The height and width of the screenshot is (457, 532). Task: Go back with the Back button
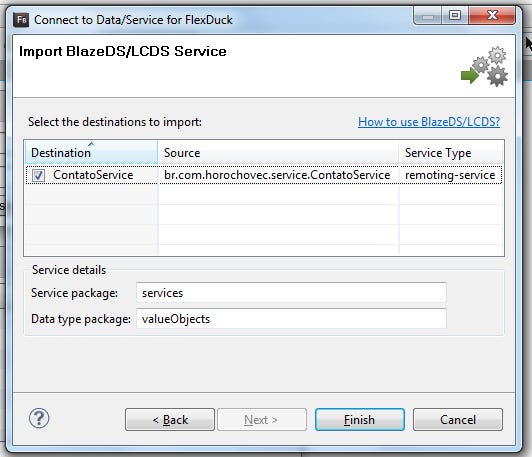pos(170,420)
